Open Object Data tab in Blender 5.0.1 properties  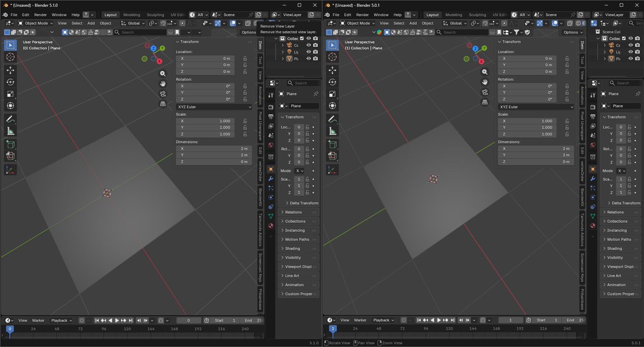(593, 216)
